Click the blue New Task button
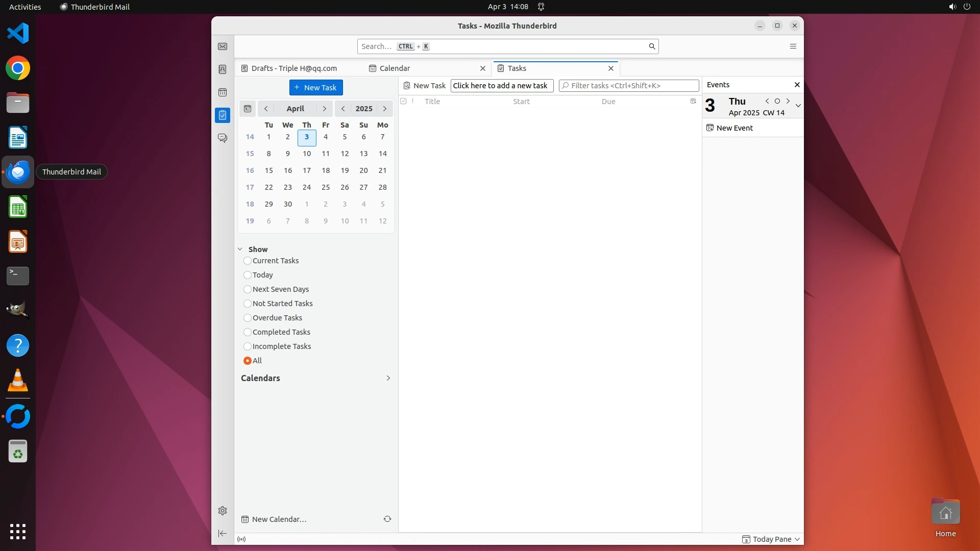This screenshot has height=551, width=980. pyautogui.click(x=316, y=88)
